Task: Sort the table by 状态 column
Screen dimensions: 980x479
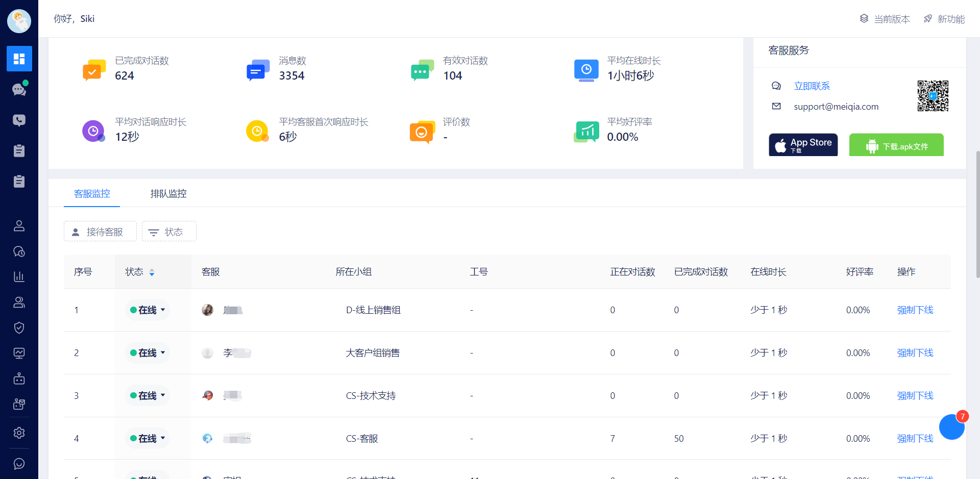Action: pyautogui.click(x=152, y=272)
